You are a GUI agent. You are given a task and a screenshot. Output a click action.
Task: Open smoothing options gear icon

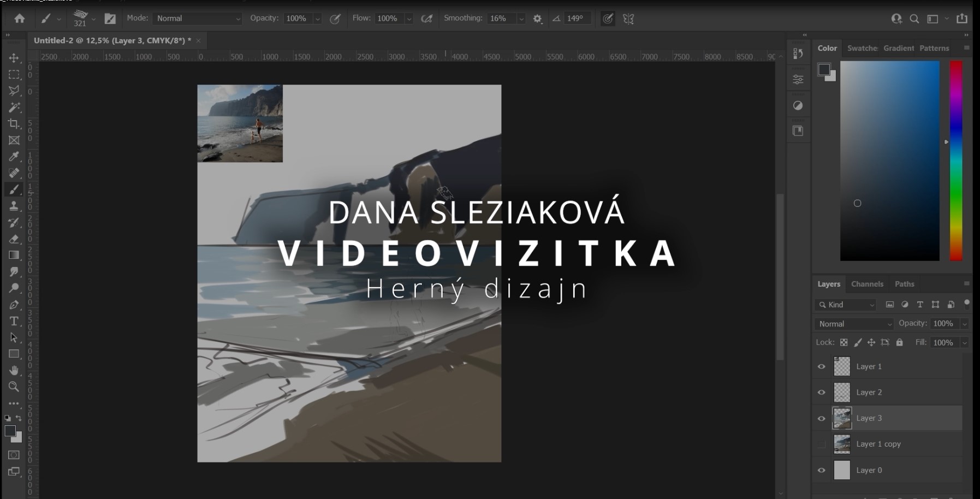[x=538, y=19]
